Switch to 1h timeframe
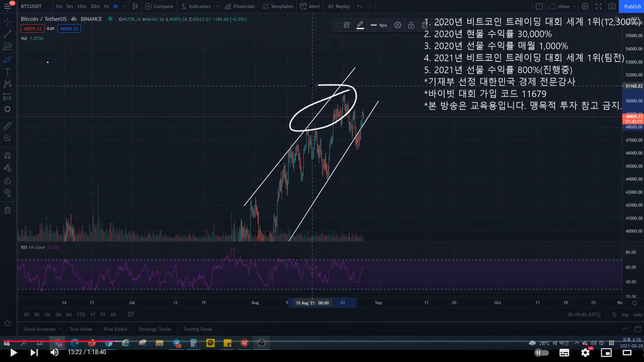 tap(106, 6)
